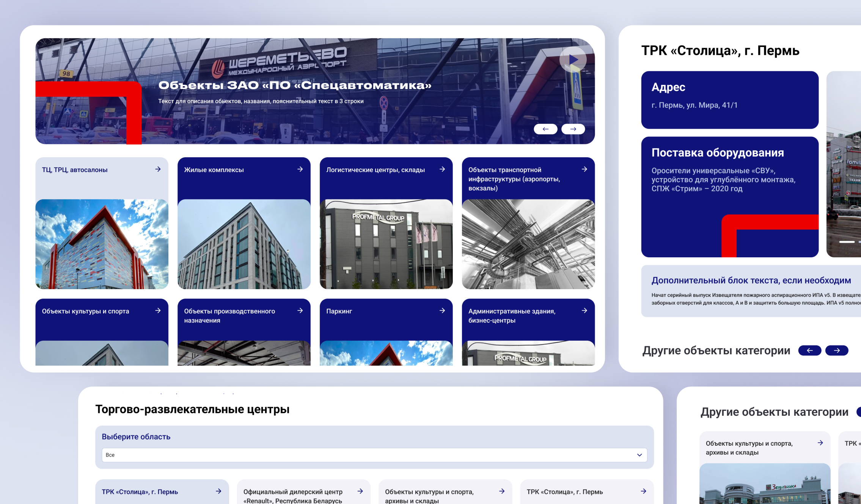This screenshot has height=504, width=861.
Task: Click the arrow on «Административные здания, бизнес-центры»
Action: [584, 311]
